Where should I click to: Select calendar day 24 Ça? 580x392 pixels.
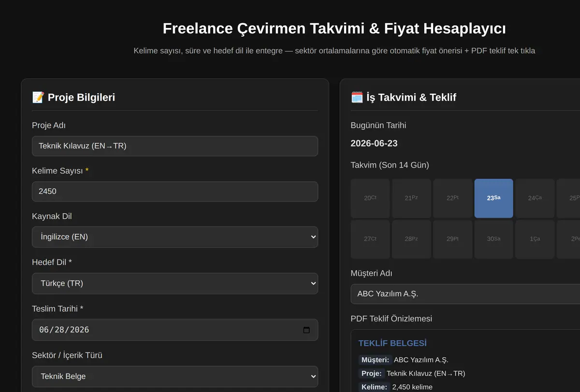535,198
